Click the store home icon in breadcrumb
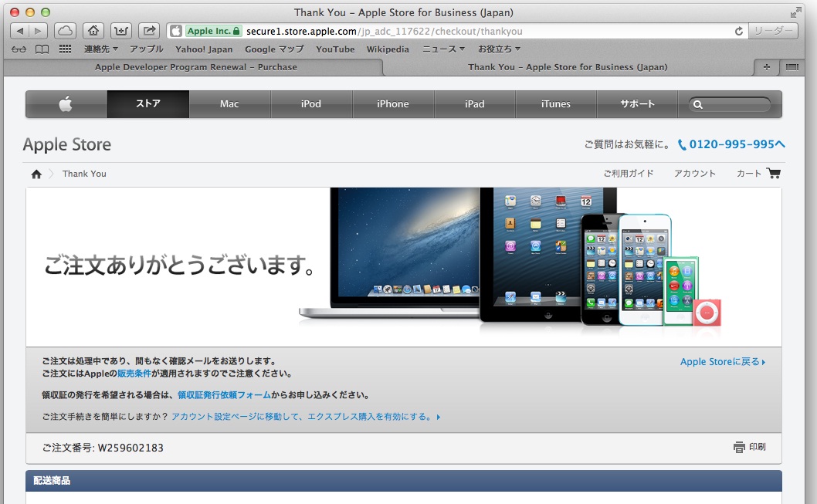This screenshot has width=817, height=504. pos(36,174)
